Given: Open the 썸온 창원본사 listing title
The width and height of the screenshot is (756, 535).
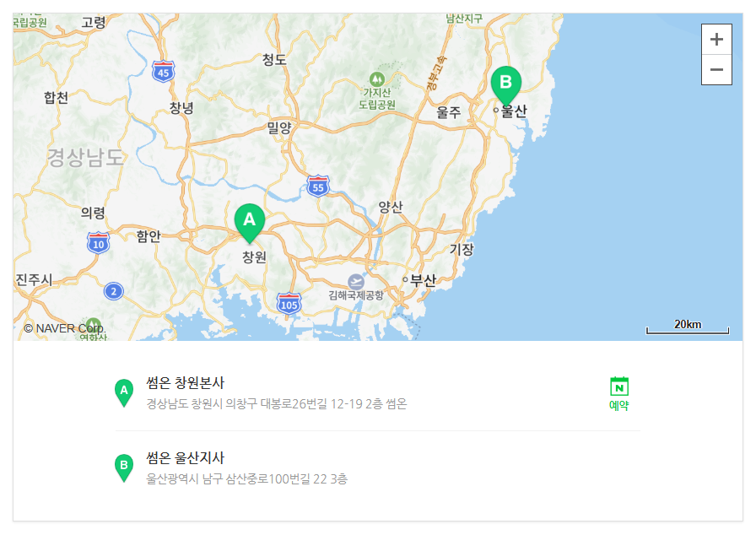Looking at the screenshot, I should click(185, 383).
